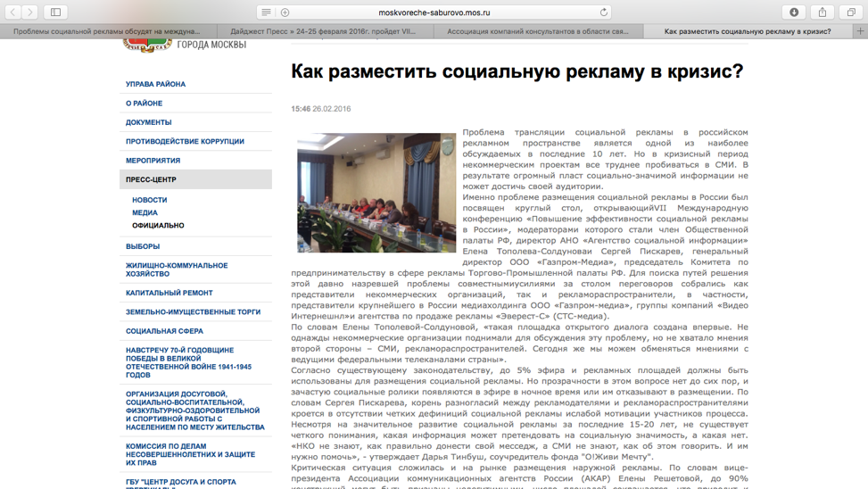Open 'Официально' submenu link
The height and width of the screenshot is (489, 868).
(x=158, y=226)
